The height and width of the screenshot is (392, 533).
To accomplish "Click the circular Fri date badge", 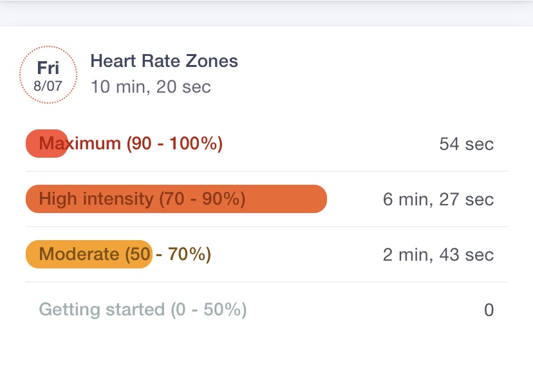I will (x=48, y=75).
